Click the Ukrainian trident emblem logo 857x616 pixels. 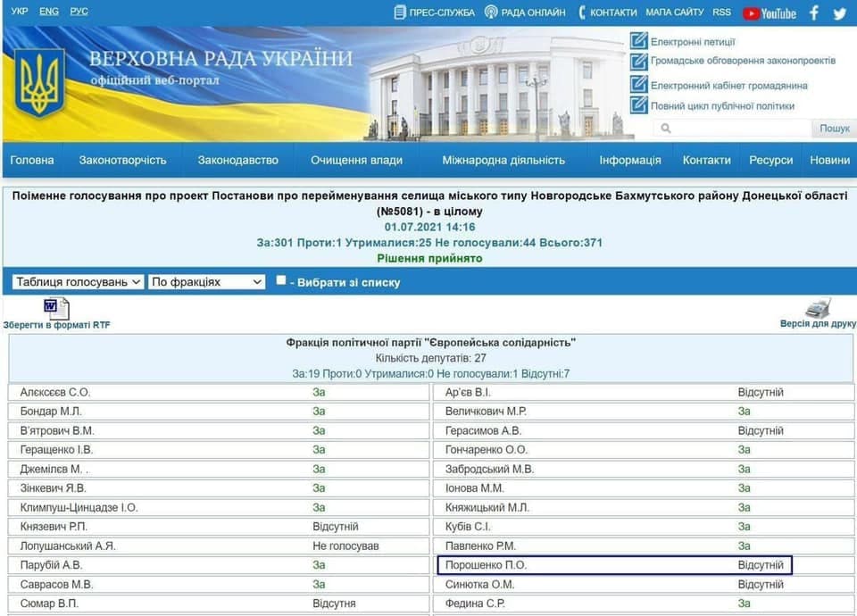40,79
